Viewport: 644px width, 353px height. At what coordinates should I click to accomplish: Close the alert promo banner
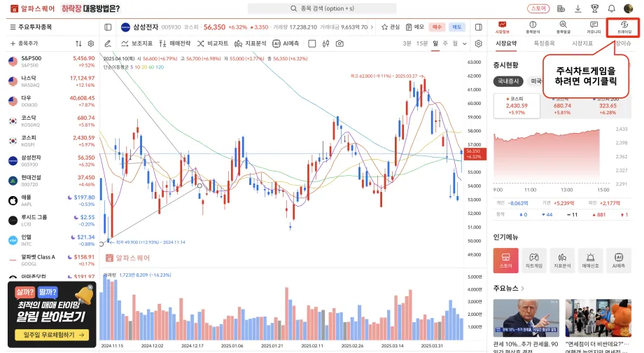90,287
